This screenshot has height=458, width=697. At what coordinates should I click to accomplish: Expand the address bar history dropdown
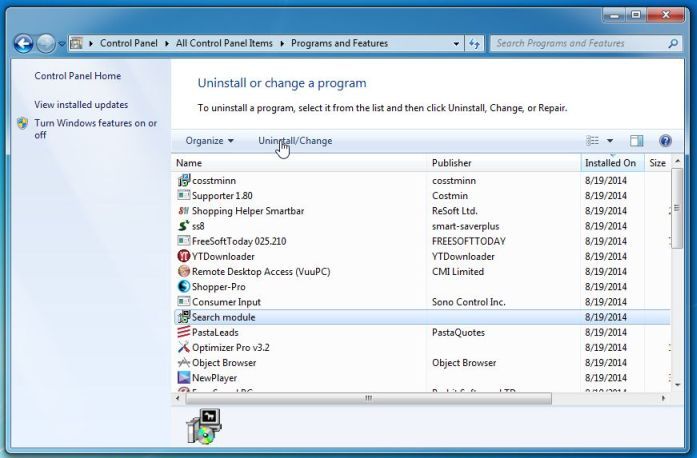456,44
